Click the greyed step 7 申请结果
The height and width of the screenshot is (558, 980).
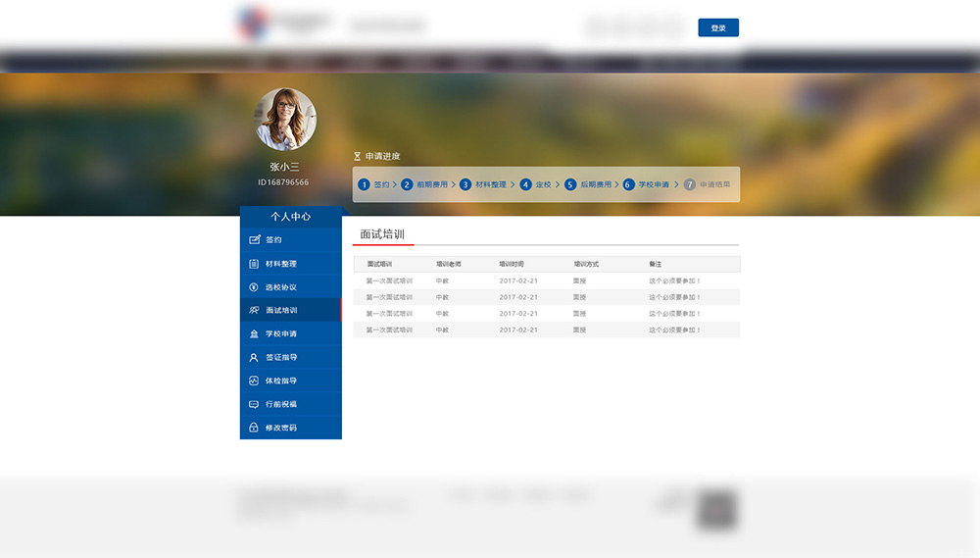[708, 184]
